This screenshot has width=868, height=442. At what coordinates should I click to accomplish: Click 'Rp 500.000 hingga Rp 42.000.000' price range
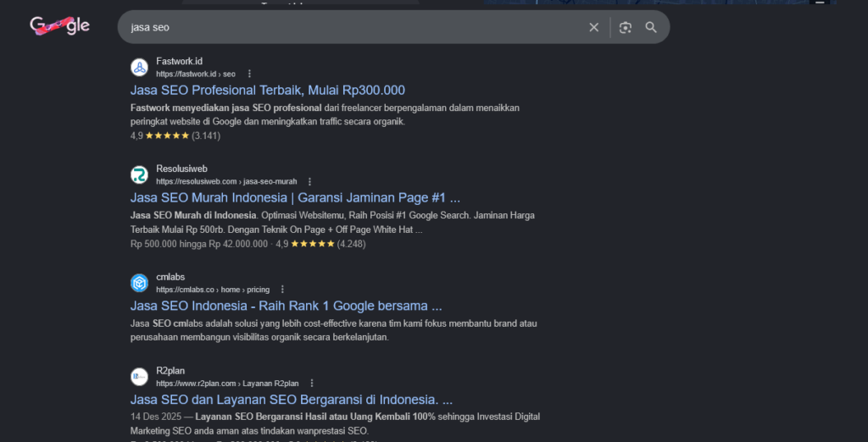pyautogui.click(x=198, y=243)
